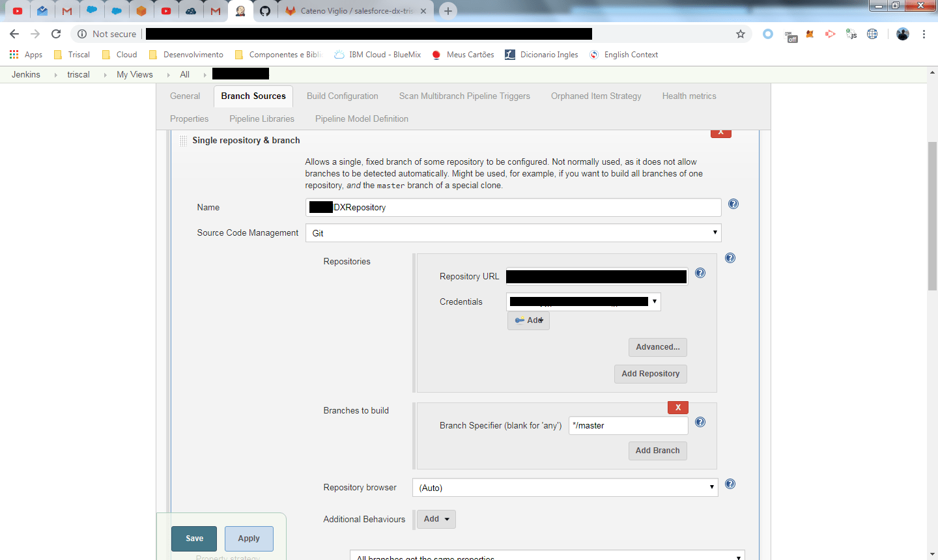Open a new browser tab
The height and width of the screenshot is (560, 938).
pyautogui.click(x=448, y=11)
